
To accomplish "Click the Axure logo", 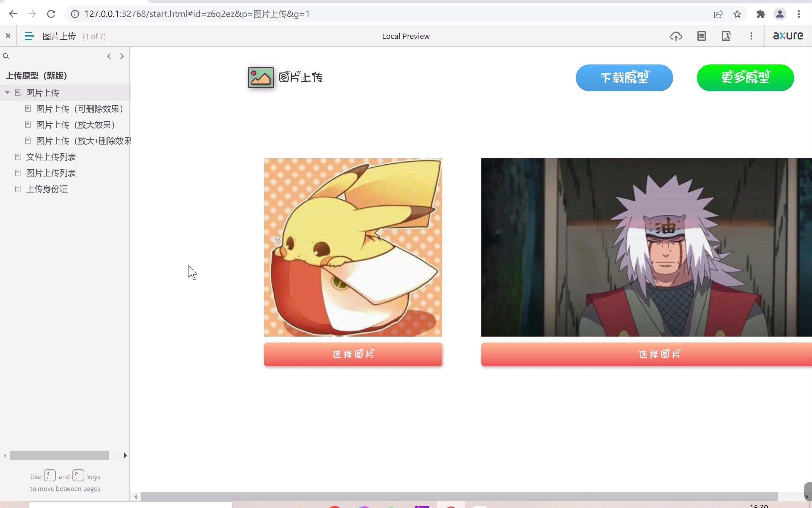I will (788, 36).
